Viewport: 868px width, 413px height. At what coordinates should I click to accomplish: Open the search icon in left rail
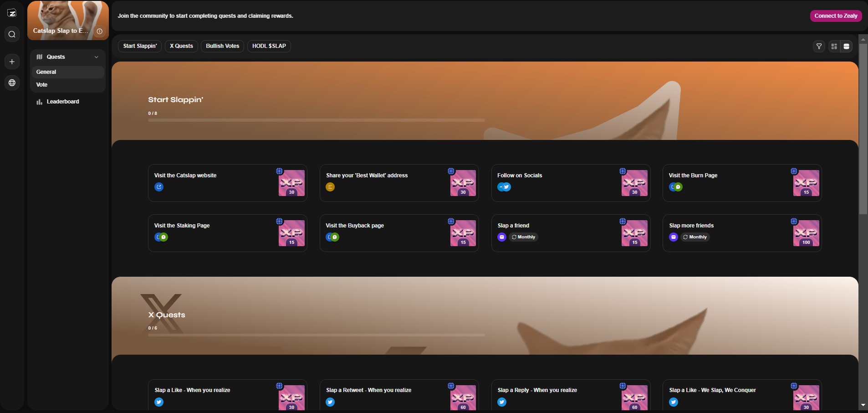[12, 34]
